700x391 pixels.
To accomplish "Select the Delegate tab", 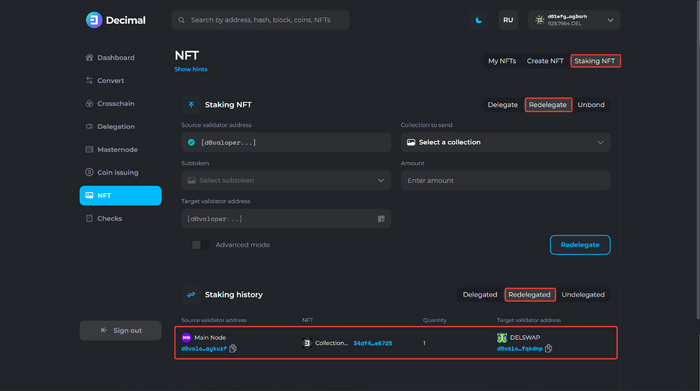I will (x=502, y=104).
